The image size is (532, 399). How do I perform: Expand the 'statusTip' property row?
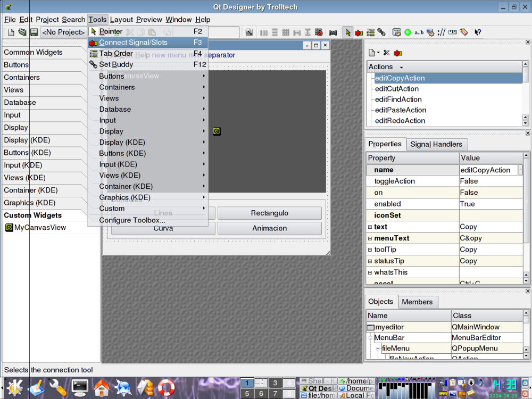click(370, 261)
